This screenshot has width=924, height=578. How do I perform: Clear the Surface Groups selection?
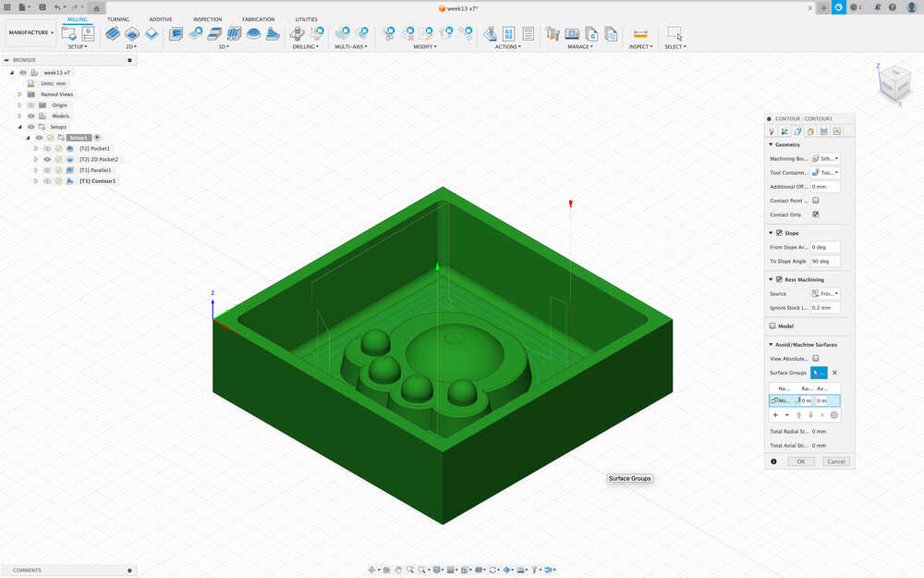pos(834,373)
